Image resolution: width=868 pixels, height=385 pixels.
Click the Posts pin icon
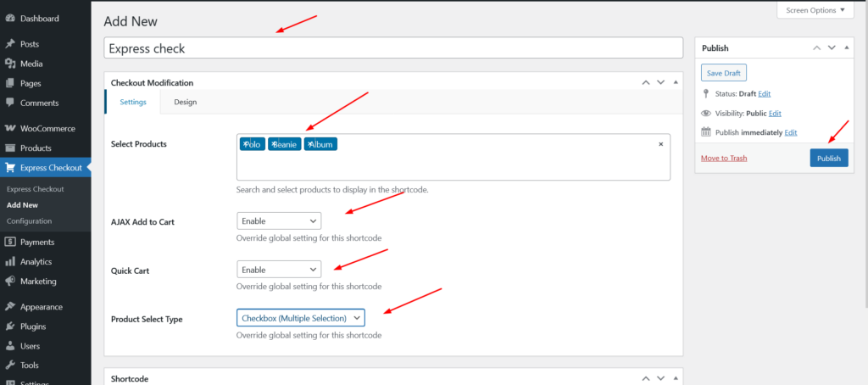pos(9,44)
